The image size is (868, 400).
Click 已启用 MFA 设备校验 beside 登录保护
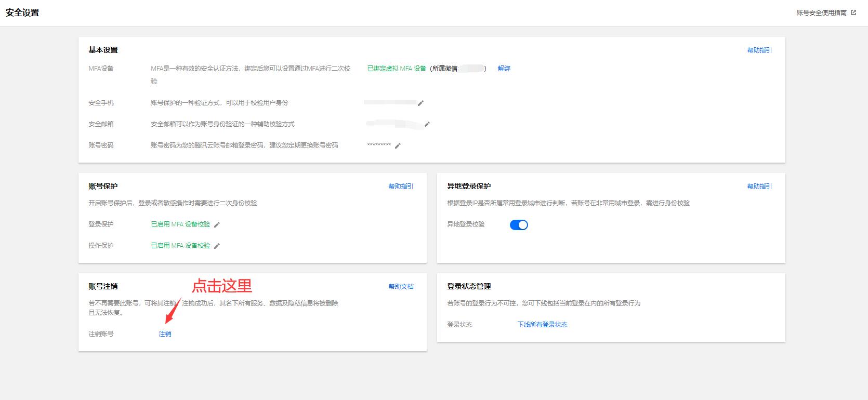point(180,224)
